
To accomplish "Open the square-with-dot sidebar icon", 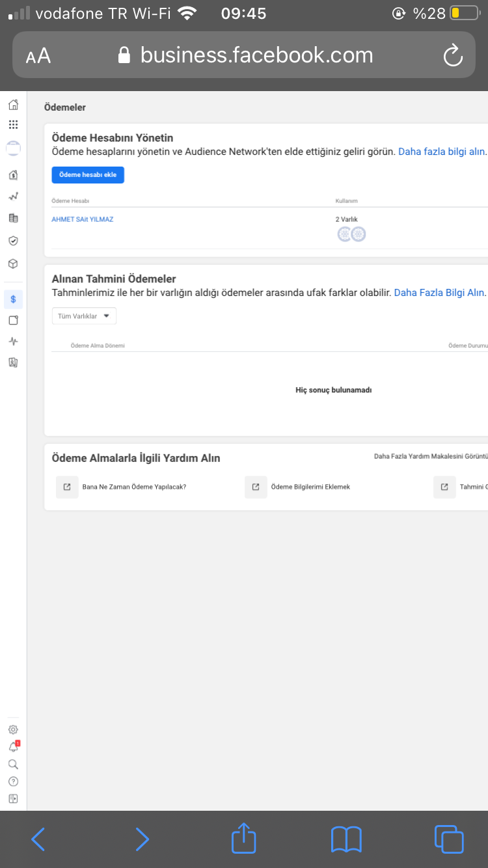I will [x=13, y=320].
